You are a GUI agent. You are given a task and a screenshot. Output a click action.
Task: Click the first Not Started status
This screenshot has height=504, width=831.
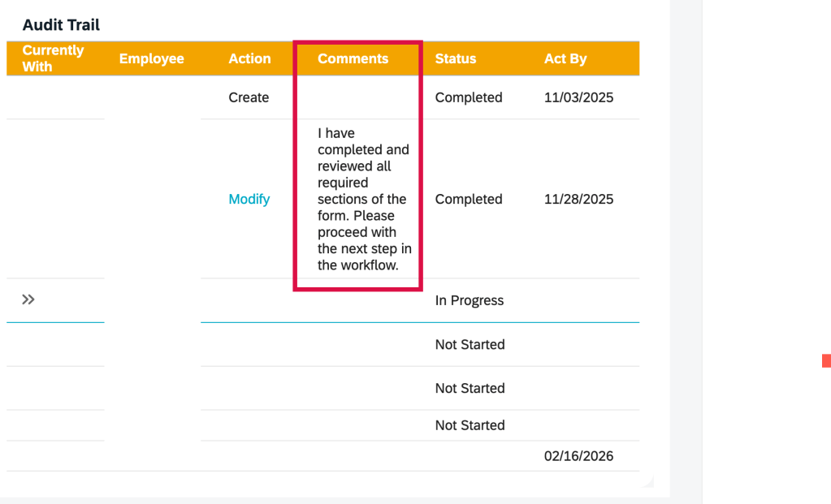pos(470,344)
